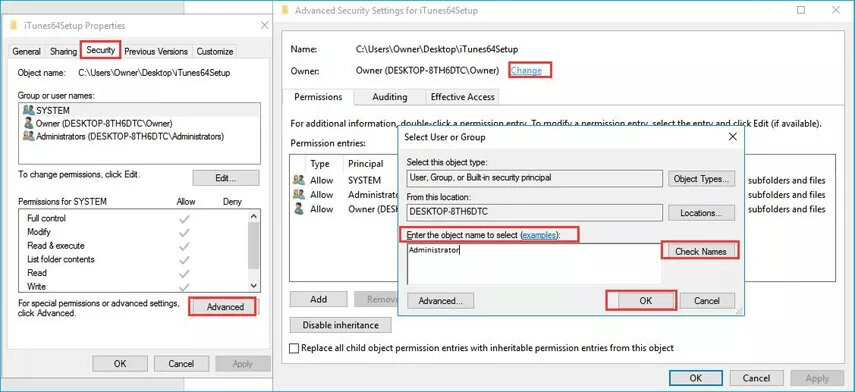Image resolution: width=855 pixels, height=392 pixels.
Task: Click the Check Names button
Action: tap(701, 251)
